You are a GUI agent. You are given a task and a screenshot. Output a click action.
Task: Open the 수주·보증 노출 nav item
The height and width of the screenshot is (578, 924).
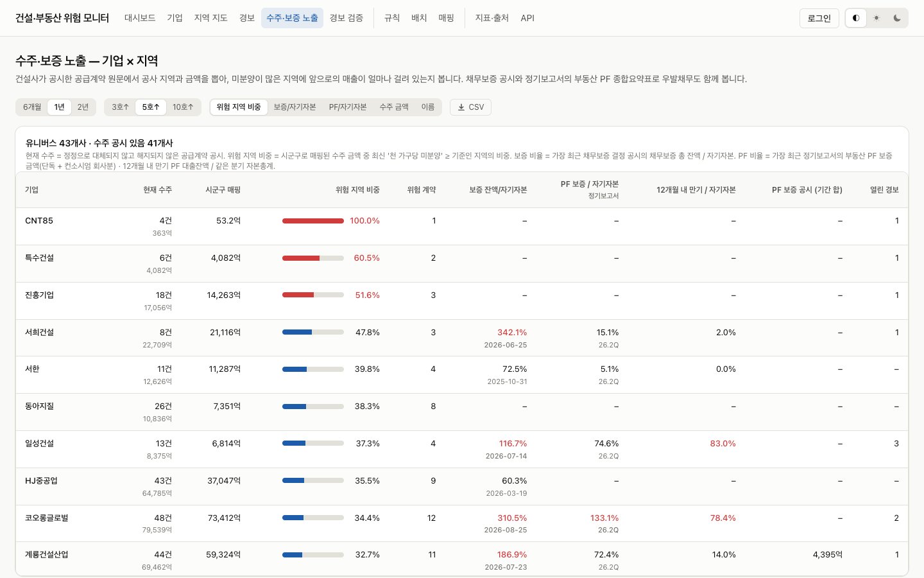click(x=292, y=18)
